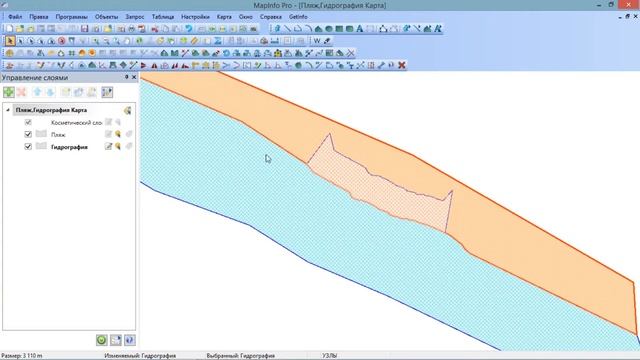
Task: Select the Rectangle drawing tool
Action: 339,29
